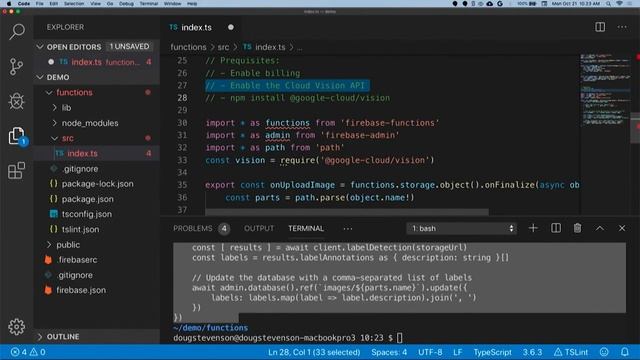Open the Spotlight search in menu bar
Image resolution: width=640 pixels, height=360 pixels.
(x=608, y=4)
